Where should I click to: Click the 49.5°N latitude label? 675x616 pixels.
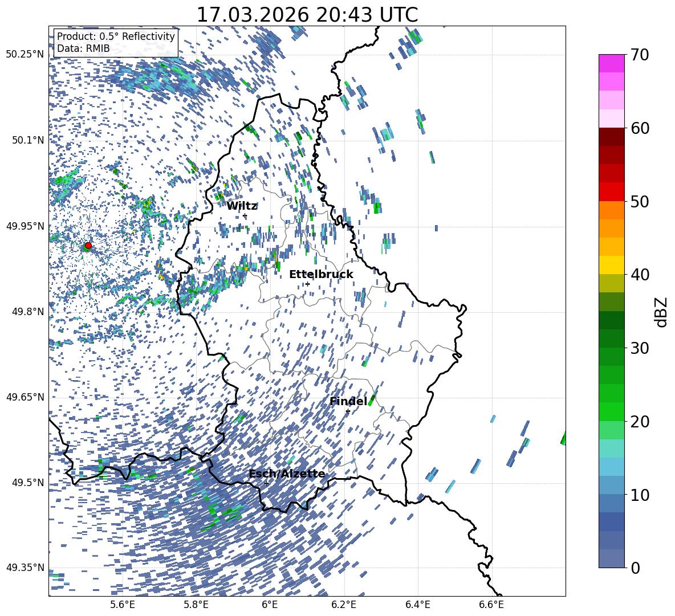tap(28, 483)
